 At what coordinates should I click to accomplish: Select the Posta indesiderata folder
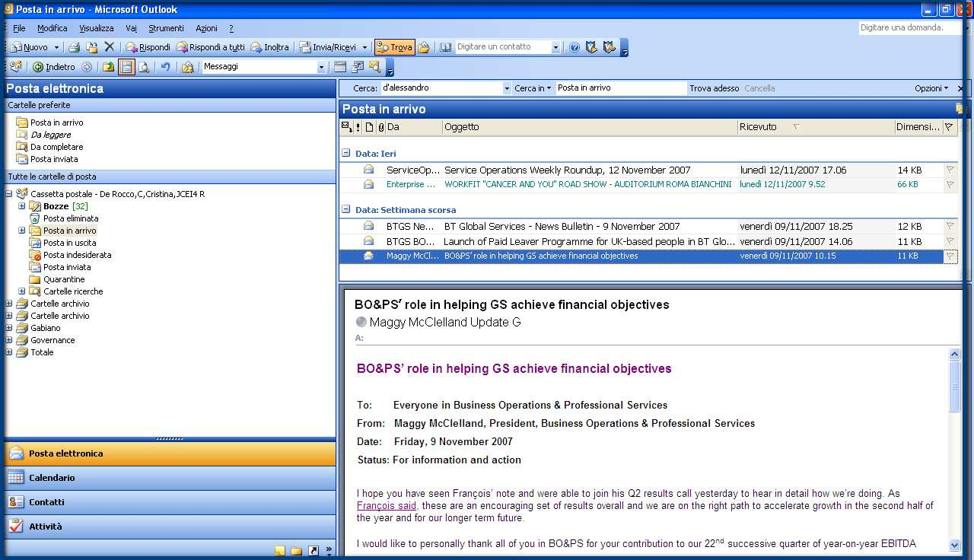(x=77, y=255)
